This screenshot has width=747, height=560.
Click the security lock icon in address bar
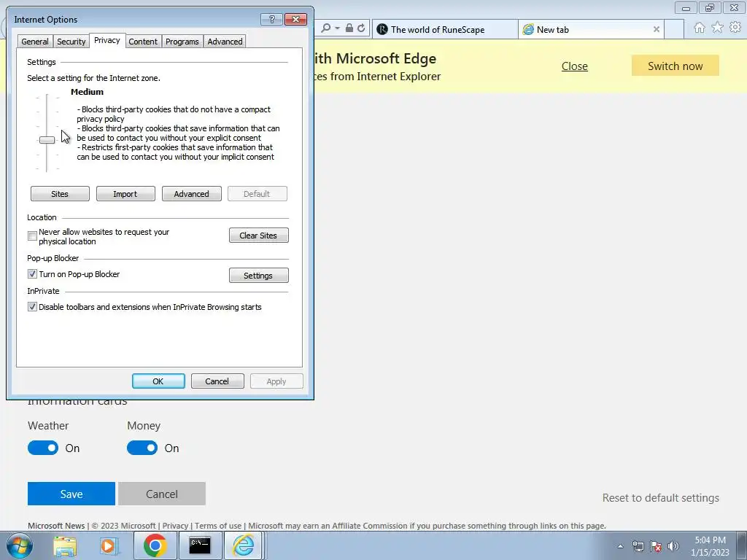point(349,28)
